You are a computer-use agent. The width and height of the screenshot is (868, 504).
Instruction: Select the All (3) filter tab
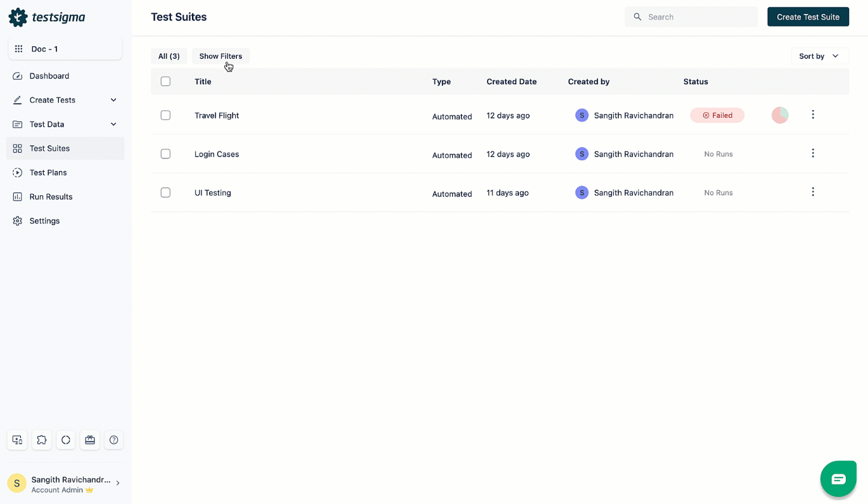(x=169, y=56)
